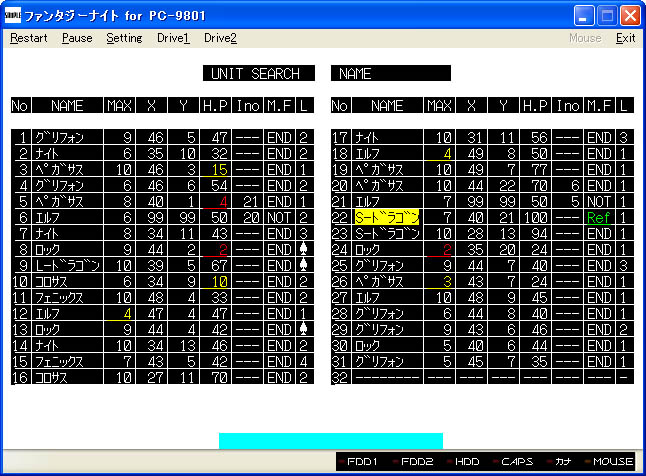The image size is (646, 476).
Task: Select the highlighted S-ドラゴン name in row 22
Action: (x=386, y=217)
